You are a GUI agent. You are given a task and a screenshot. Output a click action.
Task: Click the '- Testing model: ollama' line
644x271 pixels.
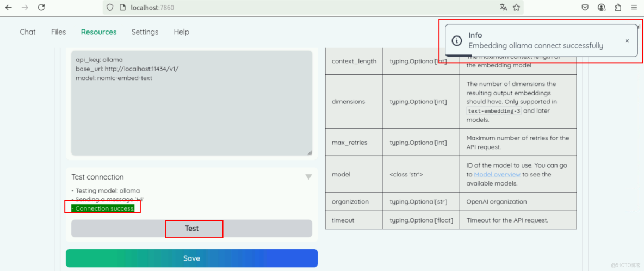(106, 190)
